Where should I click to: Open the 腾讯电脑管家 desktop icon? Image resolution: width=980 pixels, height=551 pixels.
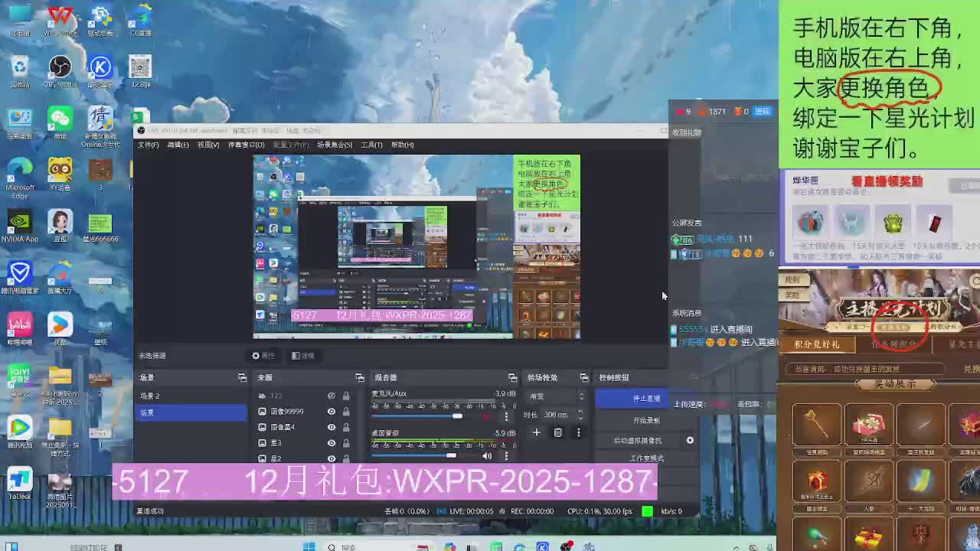coord(20,277)
